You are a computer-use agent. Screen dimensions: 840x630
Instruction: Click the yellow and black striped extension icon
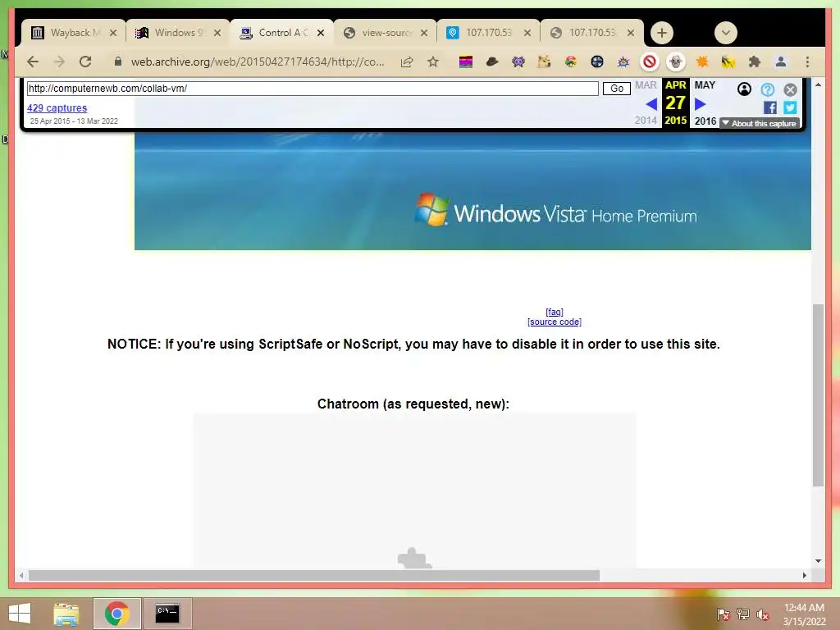[x=728, y=62]
